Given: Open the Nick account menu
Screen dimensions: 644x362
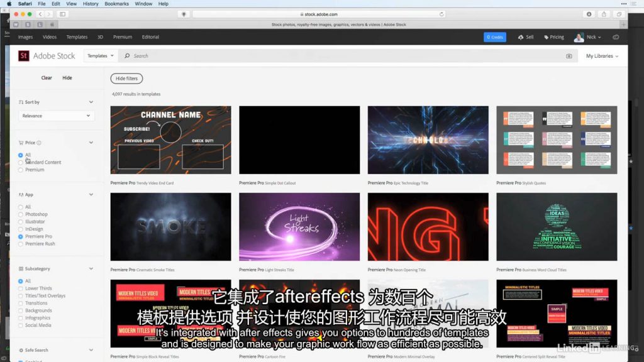Looking at the screenshot, I should [594, 37].
